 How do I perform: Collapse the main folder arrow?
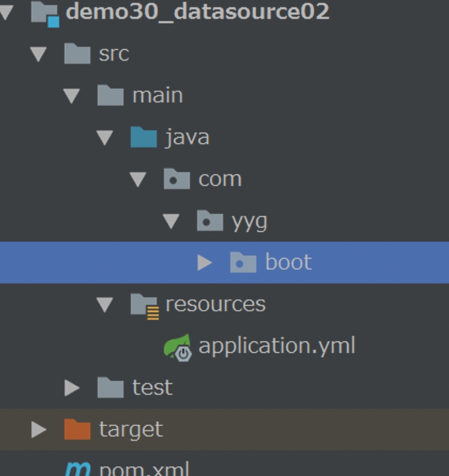pos(72,96)
